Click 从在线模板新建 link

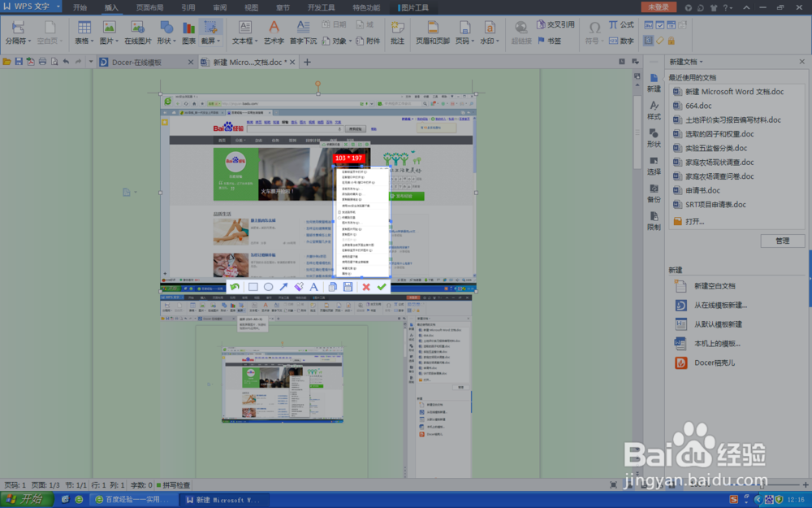(719, 305)
